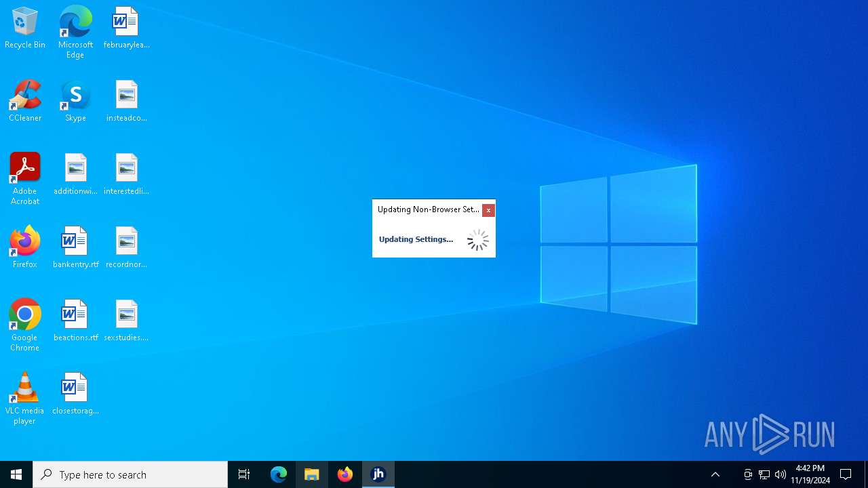Switch to the jh app on taskbar
Screen dimensions: 868x488
[x=378, y=474]
